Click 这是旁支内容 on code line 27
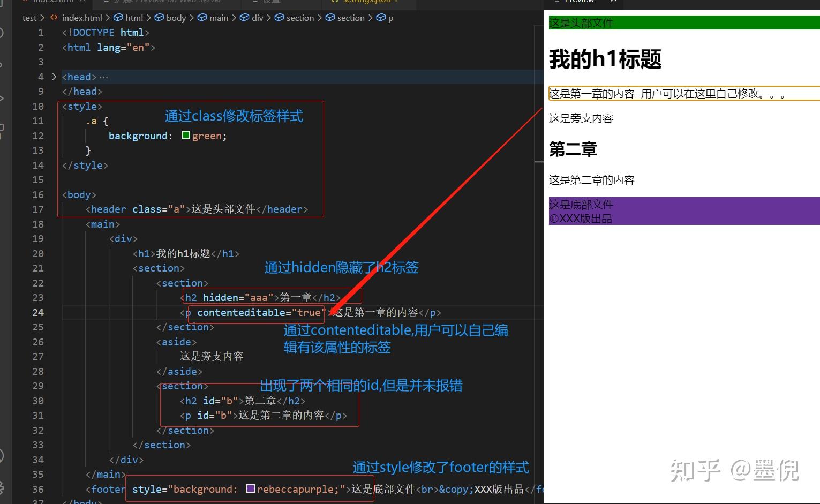Screen dimensions: 820x504 pos(212,356)
